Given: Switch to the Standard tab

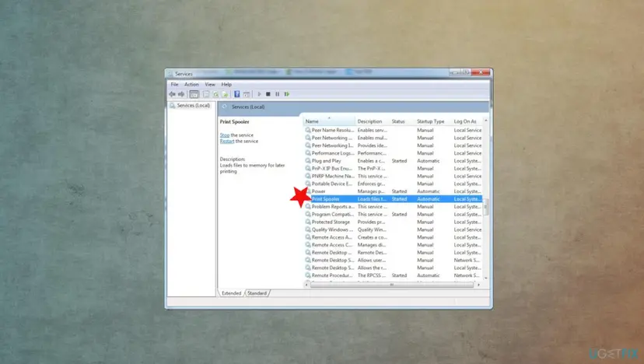Looking at the screenshot, I should pyautogui.click(x=257, y=293).
